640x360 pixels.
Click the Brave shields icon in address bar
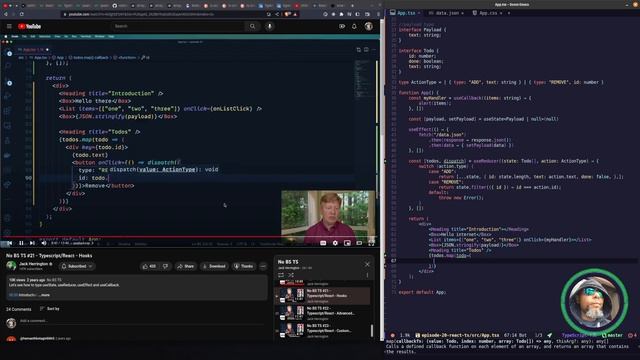point(287,14)
